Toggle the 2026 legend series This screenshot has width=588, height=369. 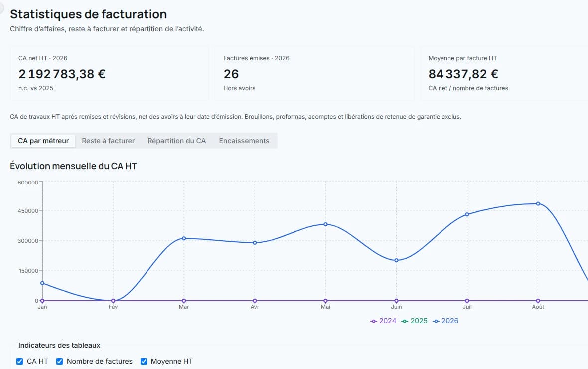tap(445, 321)
